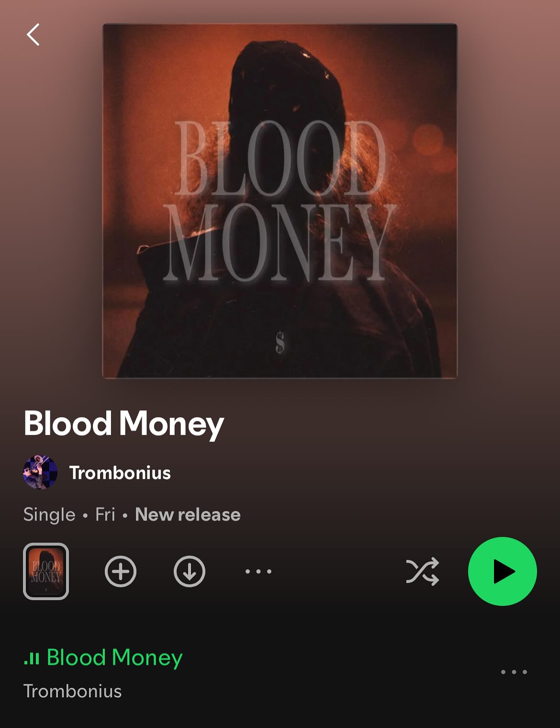The width and height of the screenshot is (560, 728).
Task: Click the now-playing equalizer icon
Action: 32,658
